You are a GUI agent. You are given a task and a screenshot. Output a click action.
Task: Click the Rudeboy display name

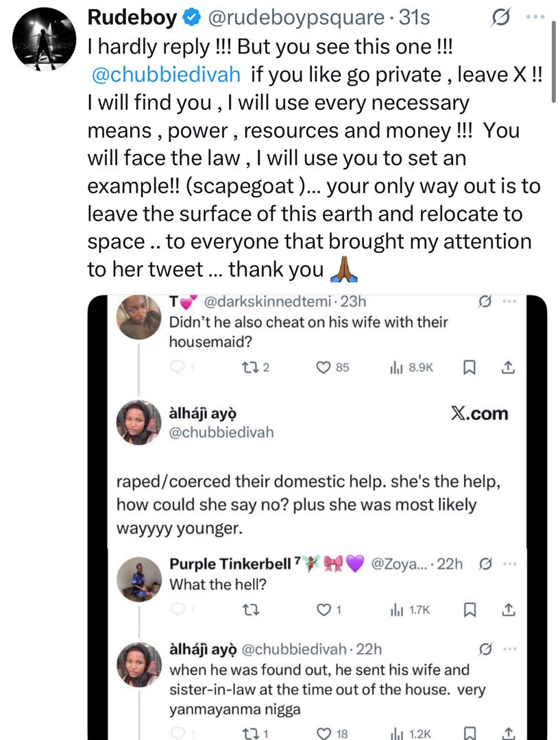pyautogui.click(x=132, y=18)
